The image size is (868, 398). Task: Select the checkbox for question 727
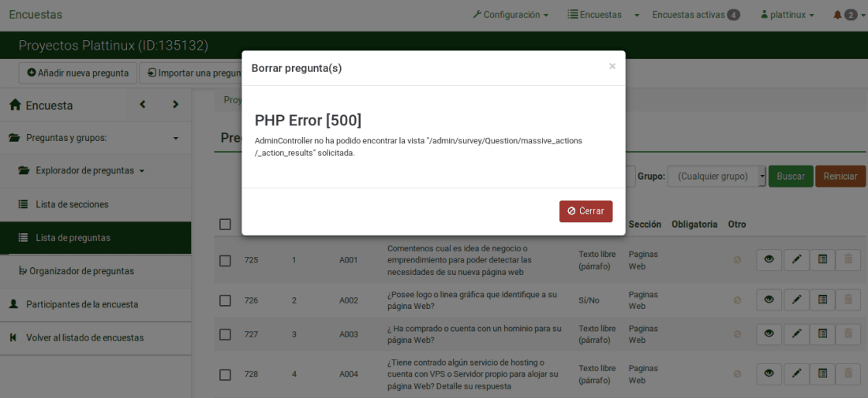[225, 334]
